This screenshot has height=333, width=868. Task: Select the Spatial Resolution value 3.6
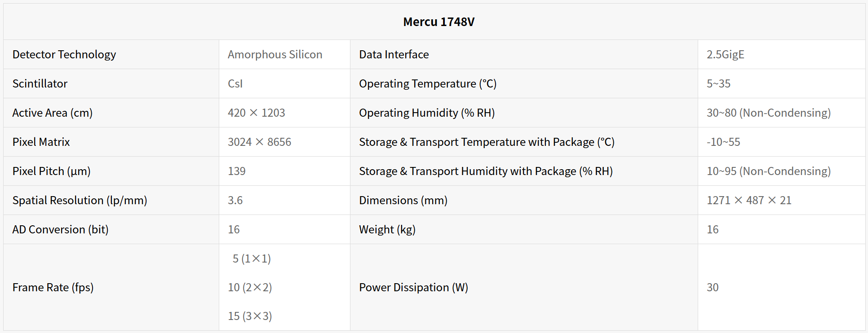click(235, 201)
